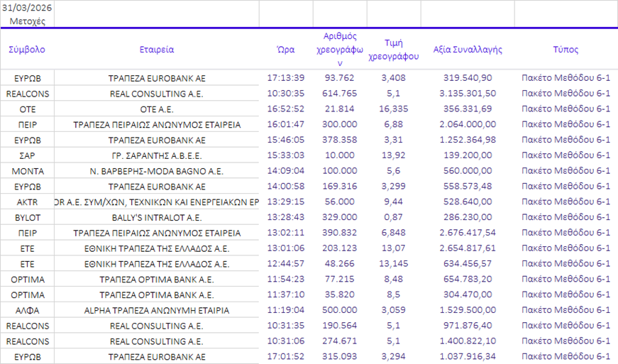Click the time 10:31:06

tap(286, 341)
